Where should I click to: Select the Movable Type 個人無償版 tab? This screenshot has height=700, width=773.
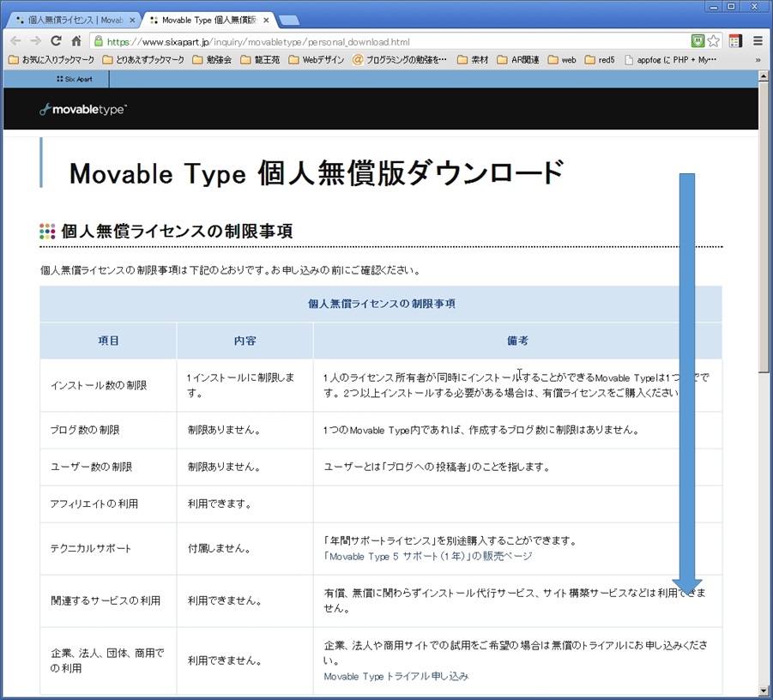coord(208,21)
